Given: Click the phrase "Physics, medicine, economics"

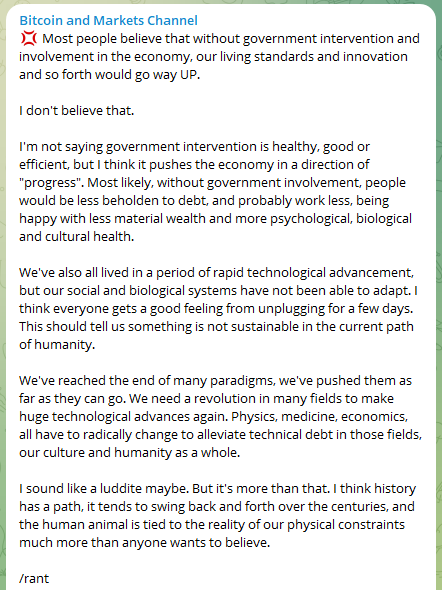Looking at the screenshot, I should tap(319, 417).
